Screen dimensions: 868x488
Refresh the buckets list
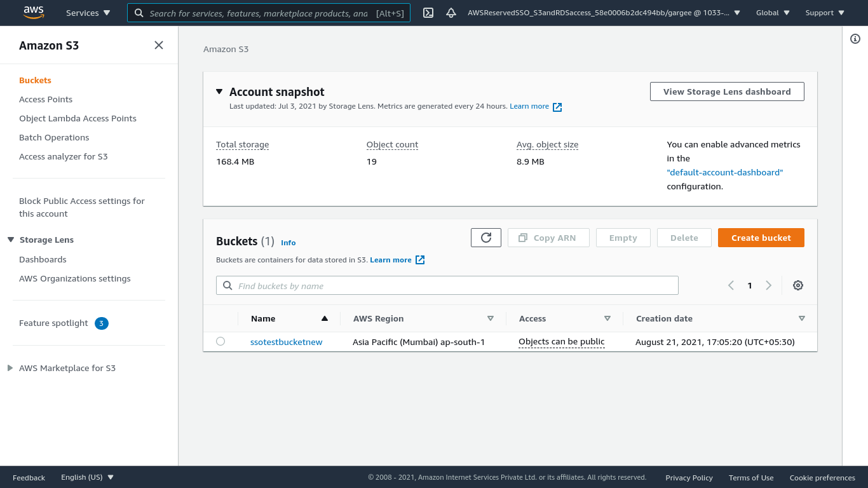[486, 238]
